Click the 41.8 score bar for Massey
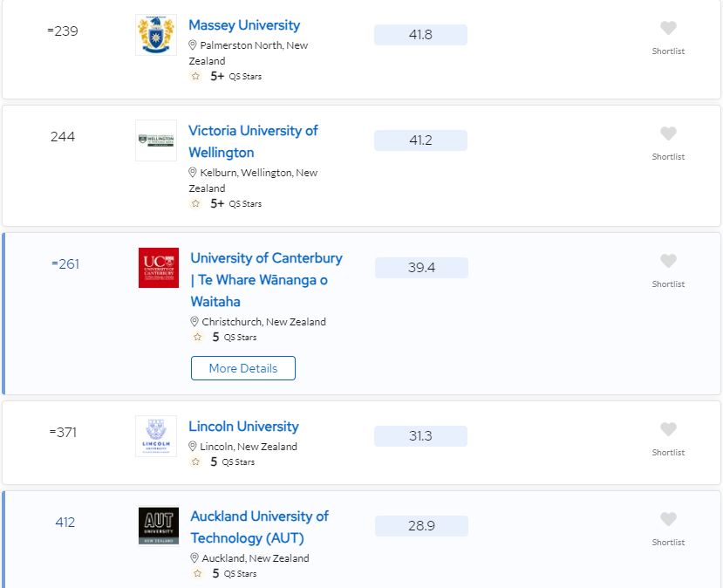This screenshot has height=588, width=723. [x=420, y=35]
